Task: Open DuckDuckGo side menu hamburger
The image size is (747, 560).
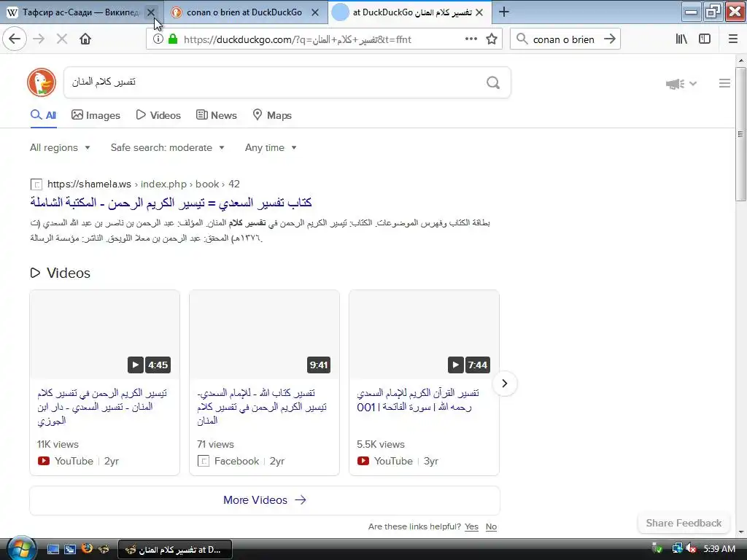Action: pos(724,83)
